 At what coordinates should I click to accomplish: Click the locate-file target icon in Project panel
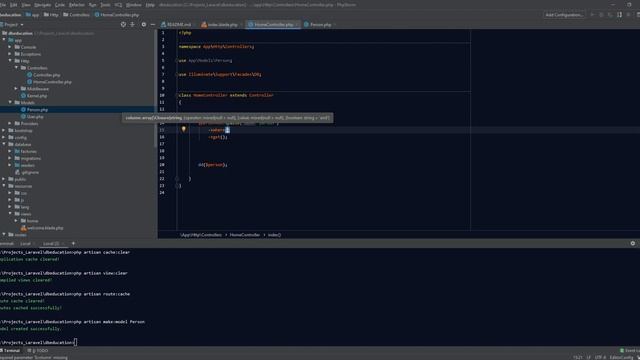point(123,24)
